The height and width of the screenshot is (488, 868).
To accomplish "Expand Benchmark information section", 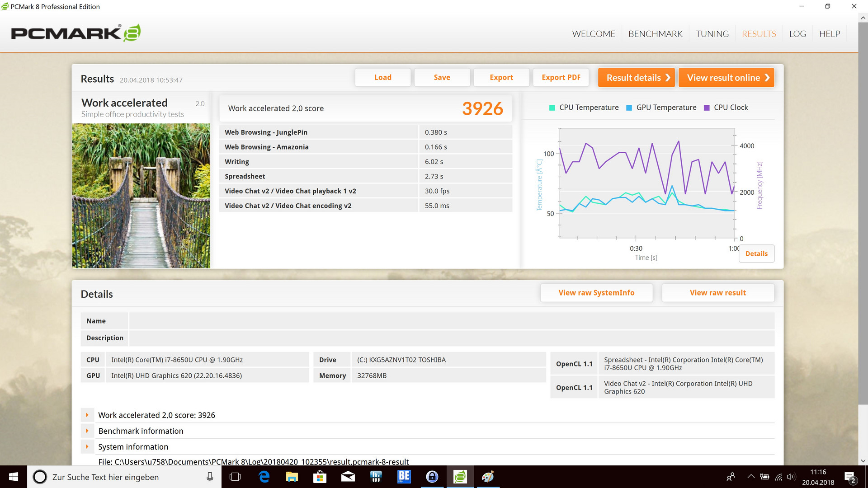I will point(87,431).
